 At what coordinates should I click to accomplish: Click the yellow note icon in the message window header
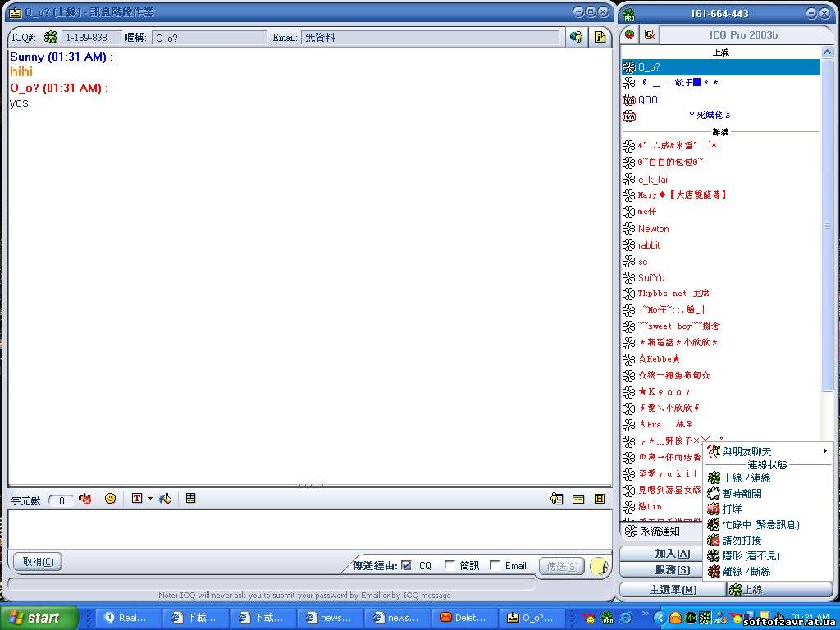(600, 37)
